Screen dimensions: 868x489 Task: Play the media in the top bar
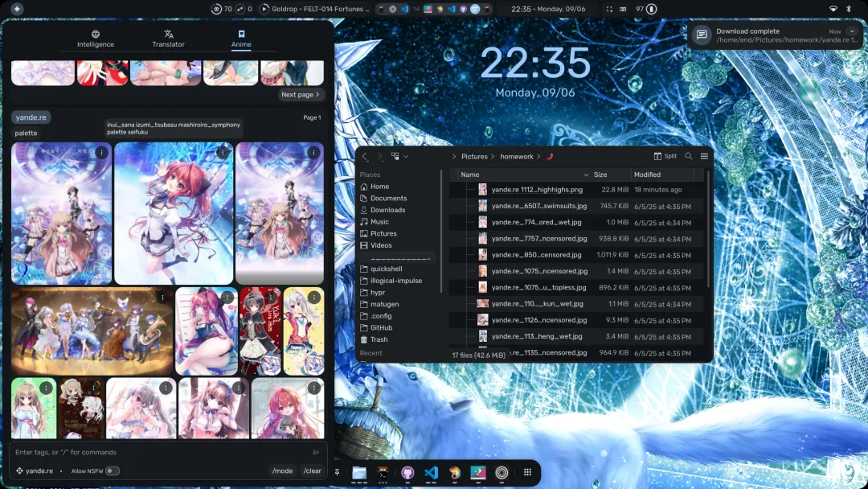click(264, 9)
